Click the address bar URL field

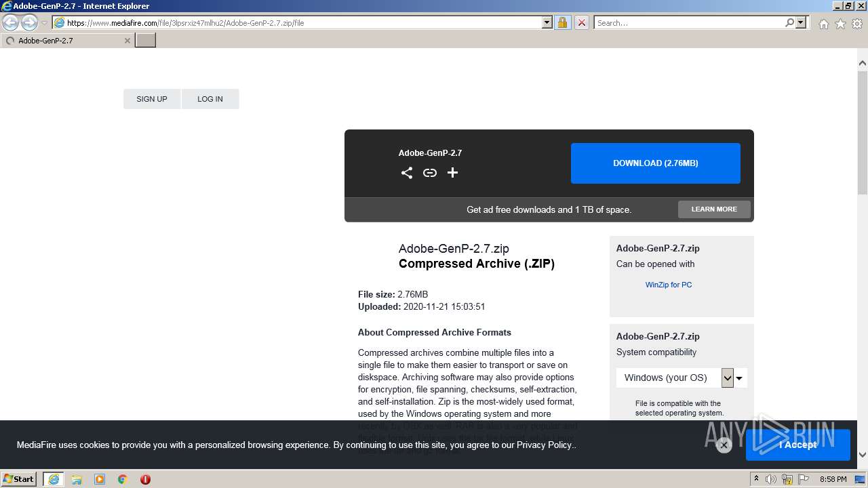pos(303,22)
